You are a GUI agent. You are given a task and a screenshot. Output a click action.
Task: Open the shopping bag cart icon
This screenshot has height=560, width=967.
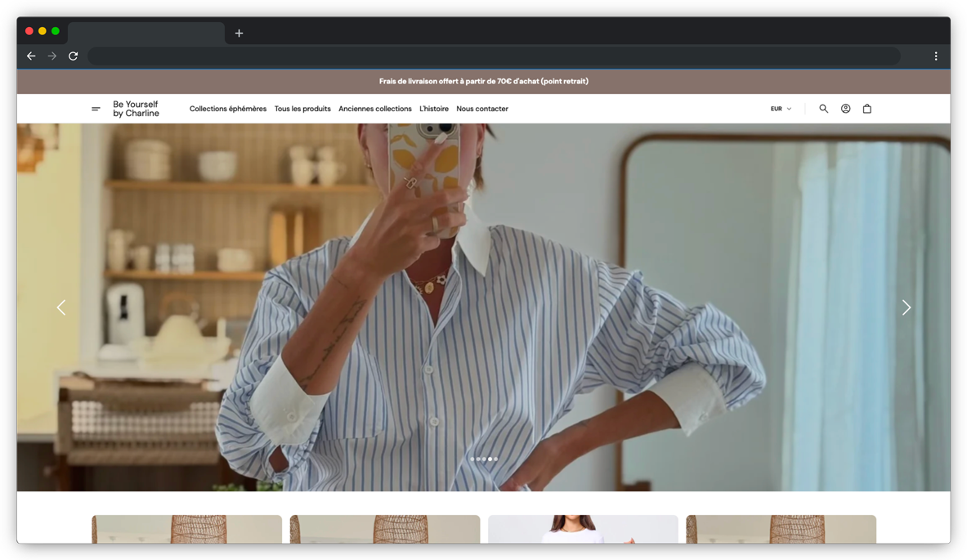(x=867, y=109)
